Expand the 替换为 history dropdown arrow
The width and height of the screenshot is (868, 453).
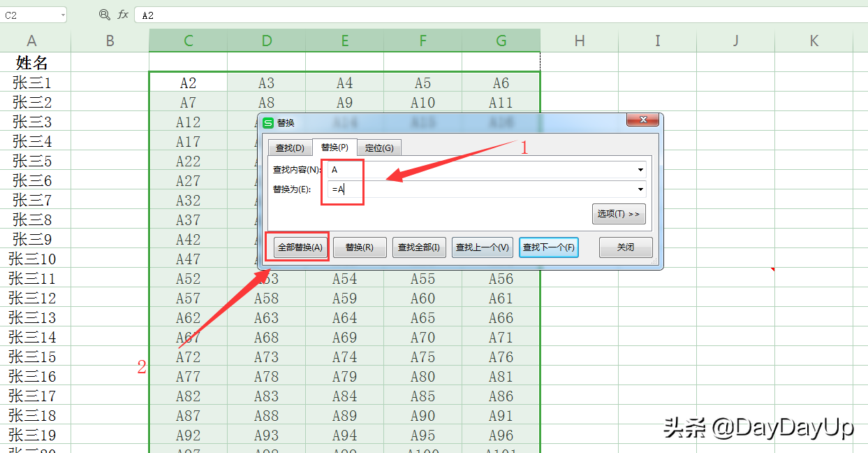coord(640,189)
